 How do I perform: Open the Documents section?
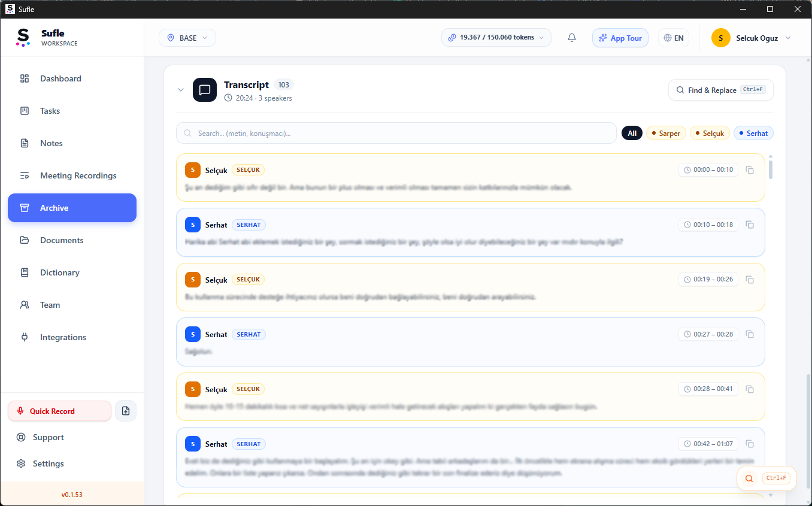point(72,240)
